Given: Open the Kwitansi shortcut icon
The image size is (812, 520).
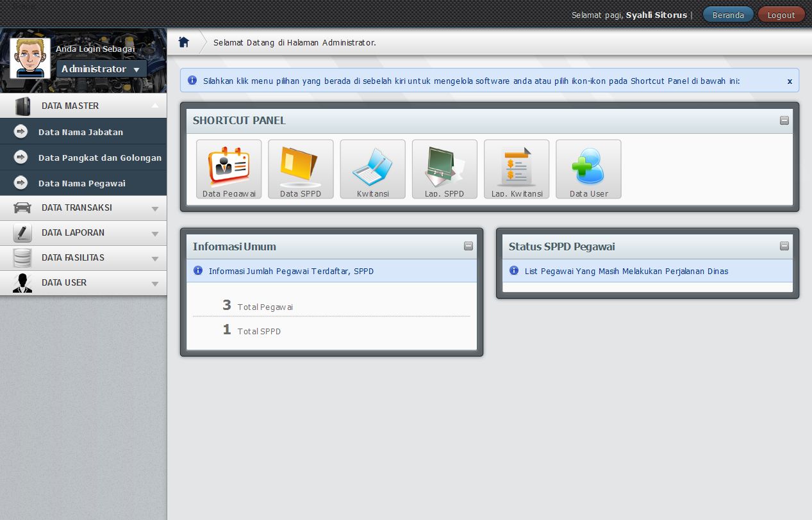Looking at the screenshot, I should pyautogui.click(x=372, y=169).
